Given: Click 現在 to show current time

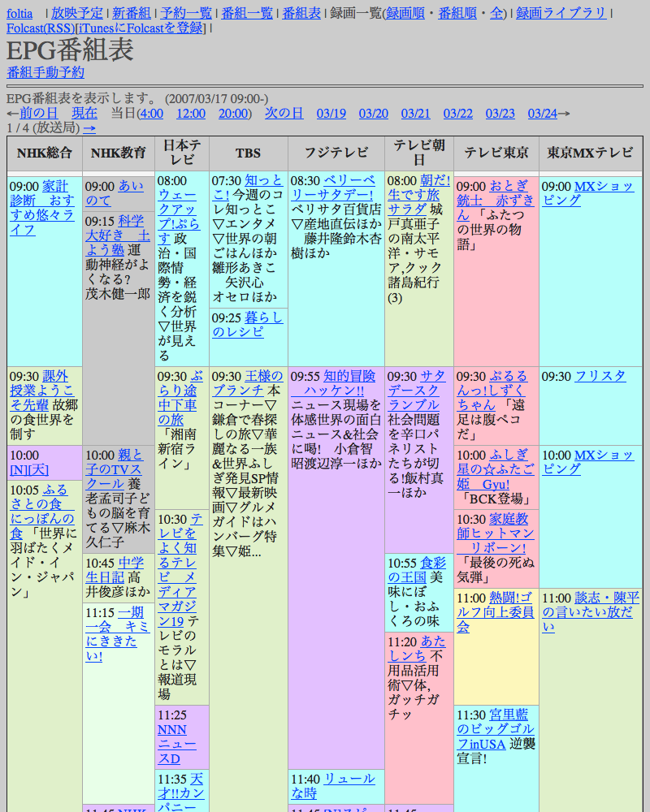Looking at the screenshot, I should point(84,113).
